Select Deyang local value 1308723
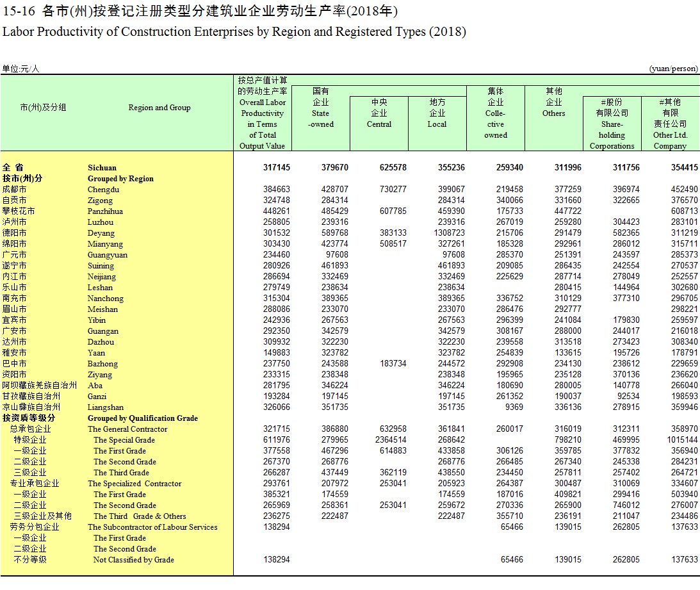Viewport: 700px width, 590px height. click(449, 233)
